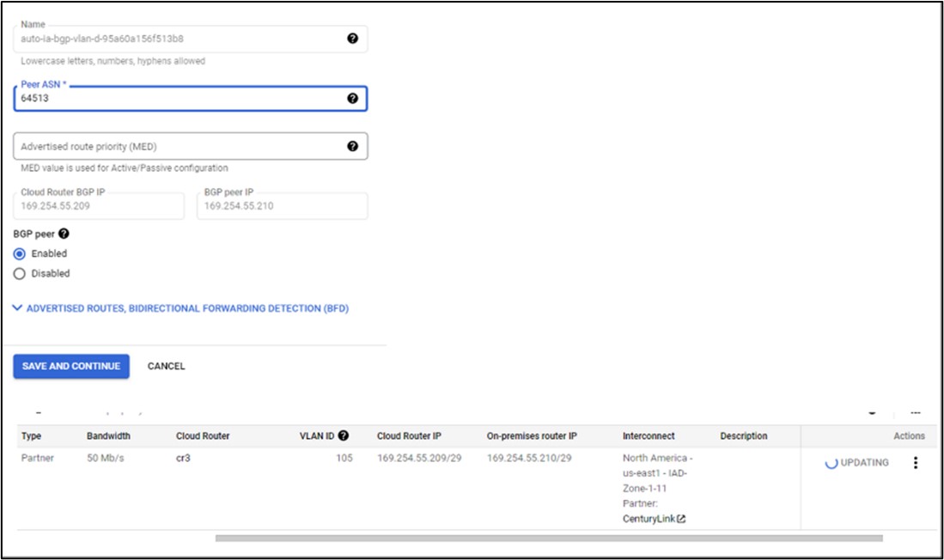The image size is (944, 560).
Task: Click the Cloud Router column header
Action: [x=203, y=436]
